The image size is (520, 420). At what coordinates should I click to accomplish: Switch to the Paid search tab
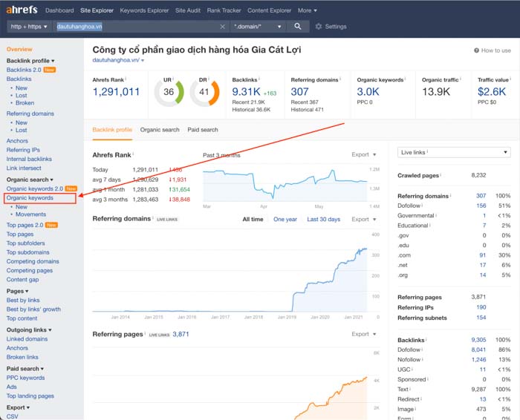(203, 130)
